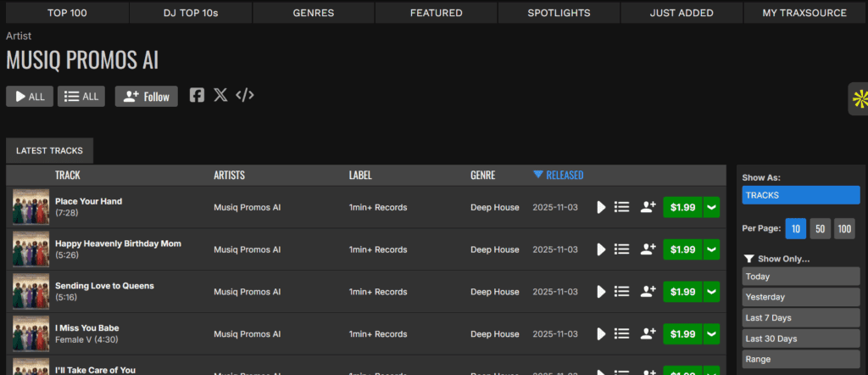Follow Musiq Promos AI artist button
The image size is (868, 375).
(147, 97)
